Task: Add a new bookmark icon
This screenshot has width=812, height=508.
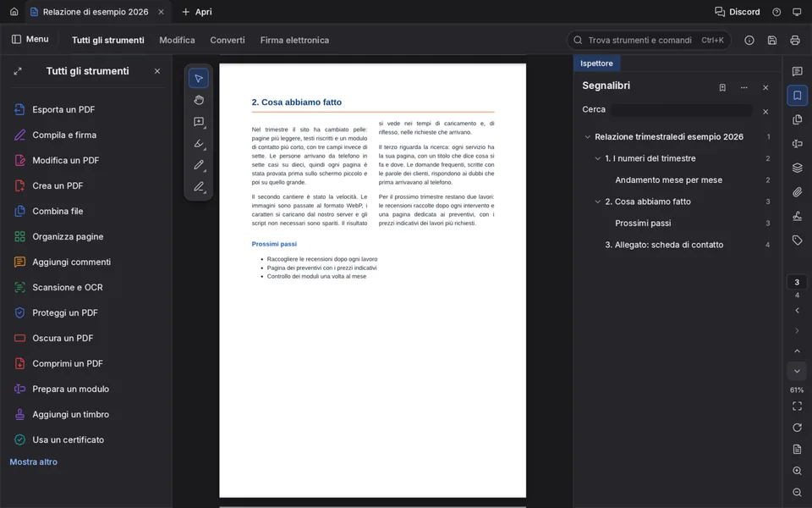Action: (722, 87)
